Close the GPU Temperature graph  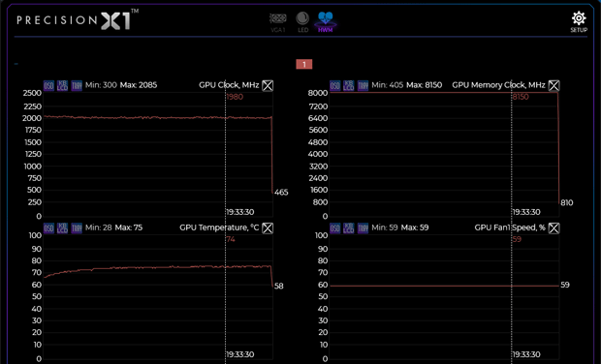click(268, 228)
